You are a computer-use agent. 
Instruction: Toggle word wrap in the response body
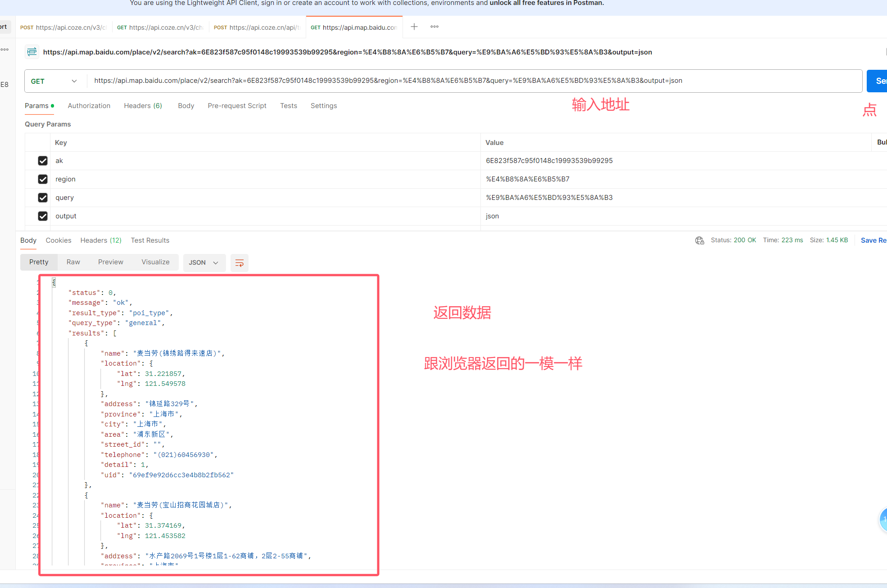click(x=239, y=262)
